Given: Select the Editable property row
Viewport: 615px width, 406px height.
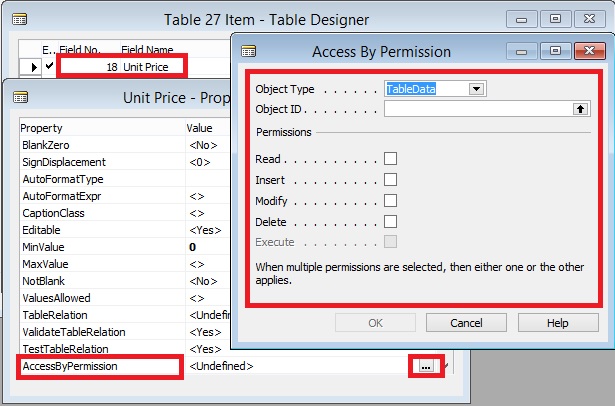Looking at the screenshot, I should (100, 230).
